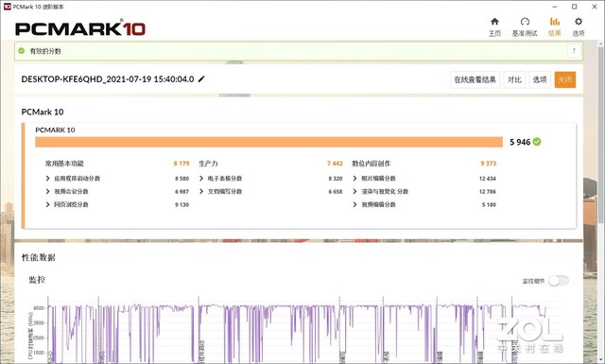The width and height of the screenshot is (605, 364).
Task: Click the 7 442 score value
Action: 335,164
